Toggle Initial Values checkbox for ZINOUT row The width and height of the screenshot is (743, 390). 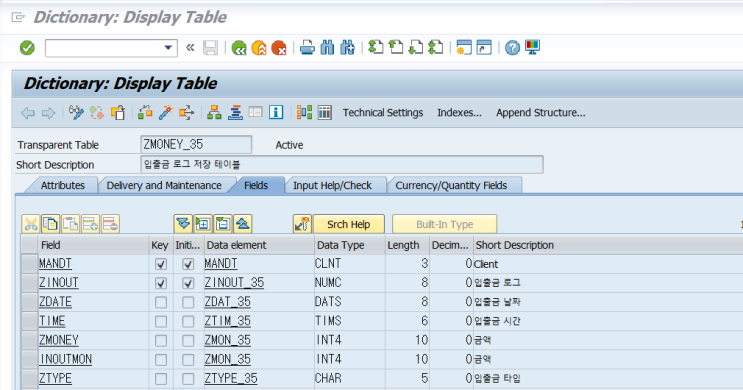coord(188,283)
